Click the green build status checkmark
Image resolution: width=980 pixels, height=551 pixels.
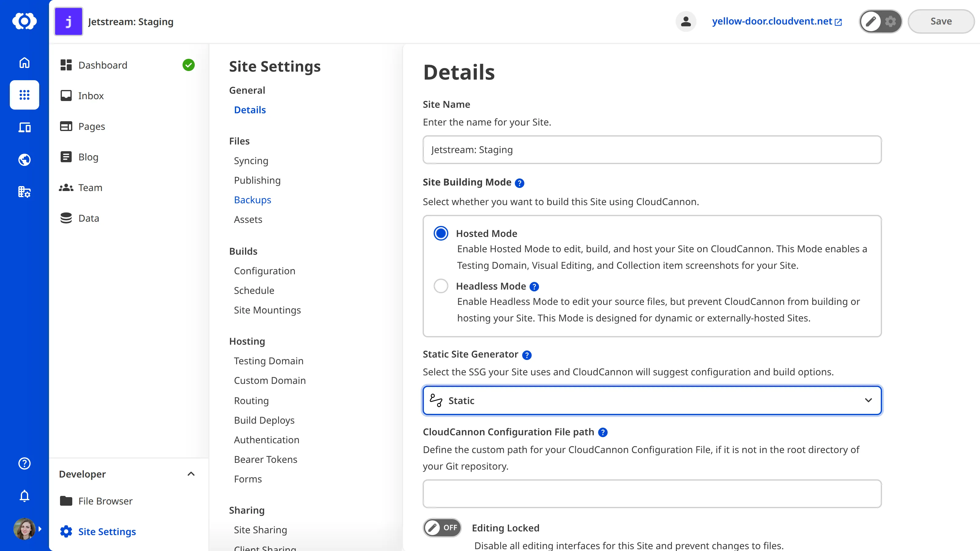[x=188, y=65]
